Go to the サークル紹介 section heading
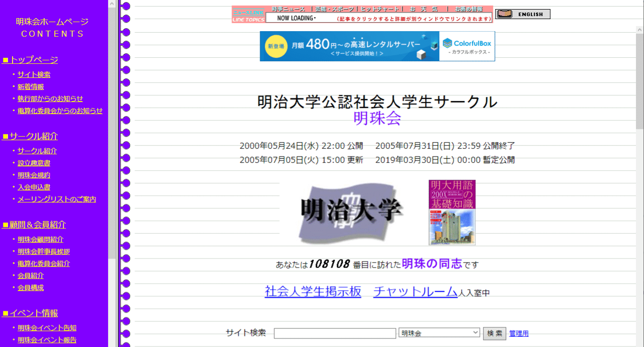The width and height of the screenshot is (644, 347). click(30, 136)
